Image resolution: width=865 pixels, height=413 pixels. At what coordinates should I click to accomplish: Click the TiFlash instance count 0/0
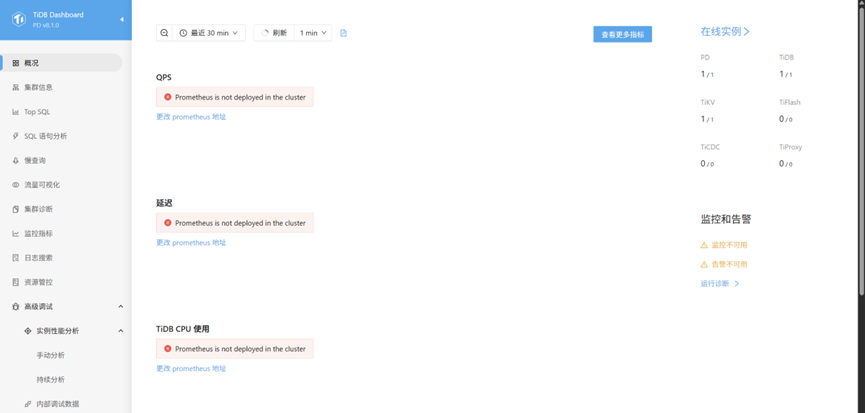pyautogui.click(x=786, y=119)
